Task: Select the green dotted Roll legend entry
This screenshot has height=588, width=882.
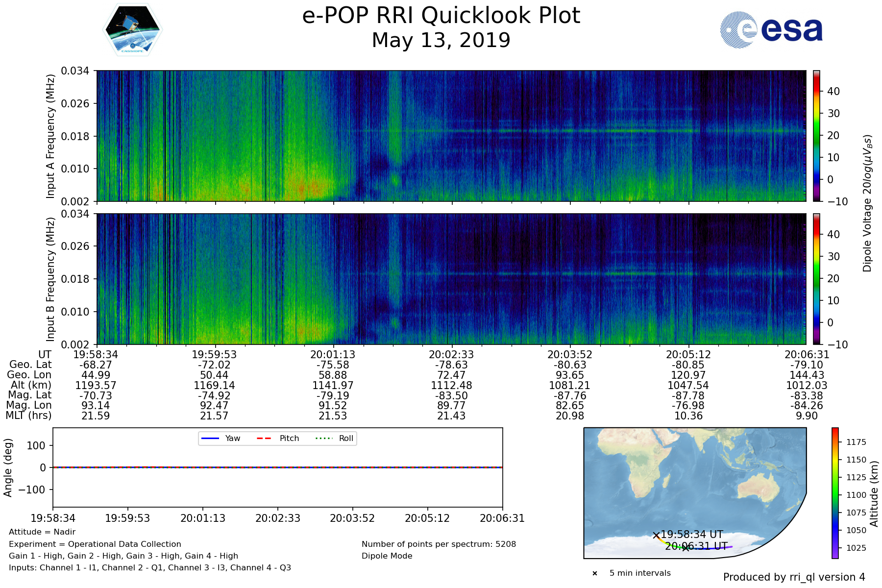Action: (x=324, y=439)
